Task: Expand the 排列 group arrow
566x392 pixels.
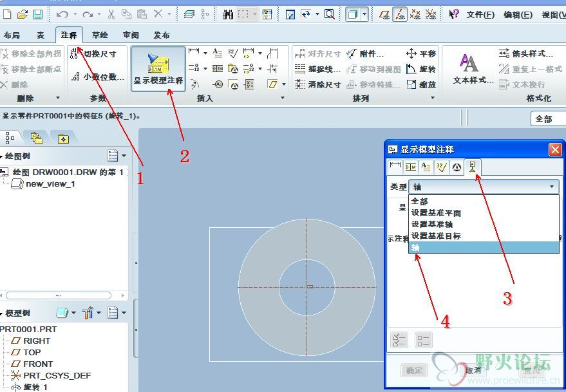Action: [x=433, y=98]
